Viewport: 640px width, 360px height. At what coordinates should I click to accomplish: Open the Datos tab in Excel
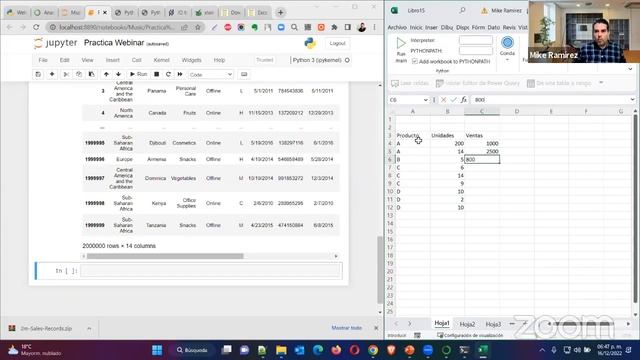click(493, 27)
